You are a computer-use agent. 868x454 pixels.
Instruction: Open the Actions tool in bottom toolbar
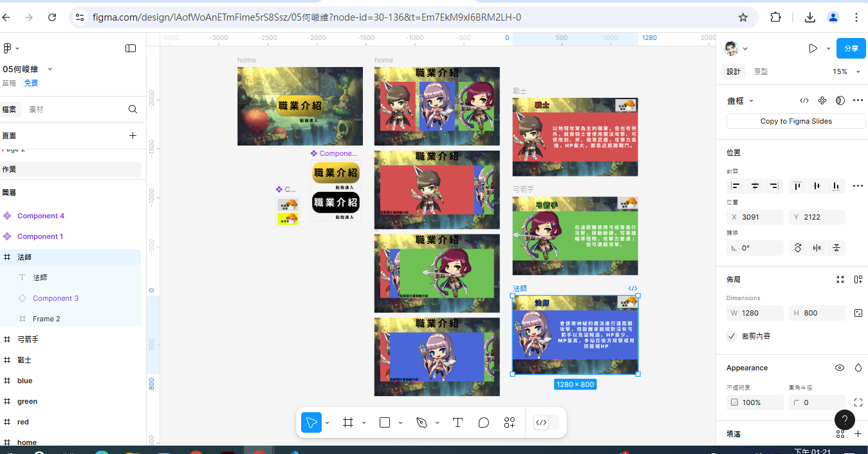(x=510, y=422)
